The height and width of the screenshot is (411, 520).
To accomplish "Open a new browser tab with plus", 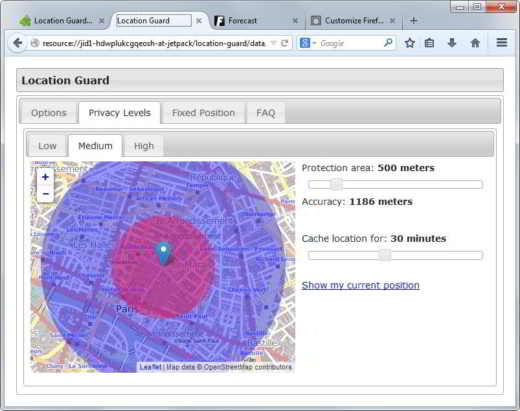I will [x=413, y=21].
